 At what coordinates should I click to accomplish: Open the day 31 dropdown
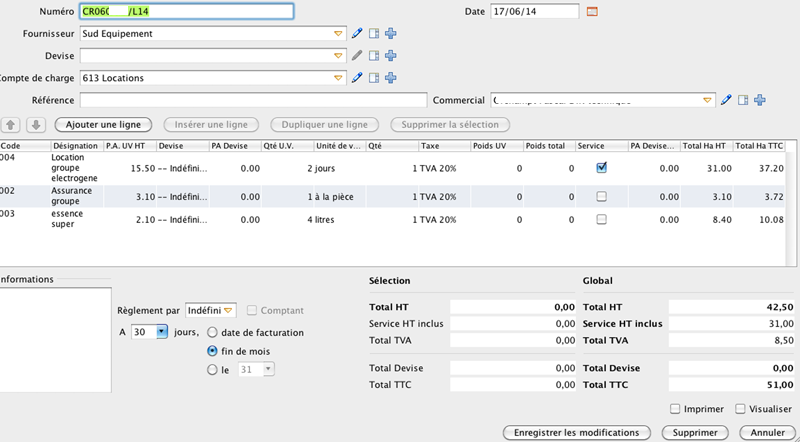click(269, 370)
